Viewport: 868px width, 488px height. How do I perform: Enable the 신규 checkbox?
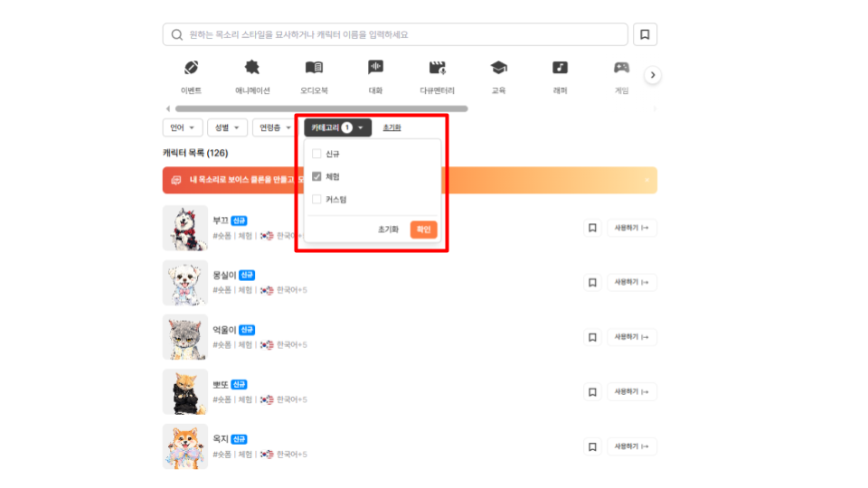click(316, 154)
